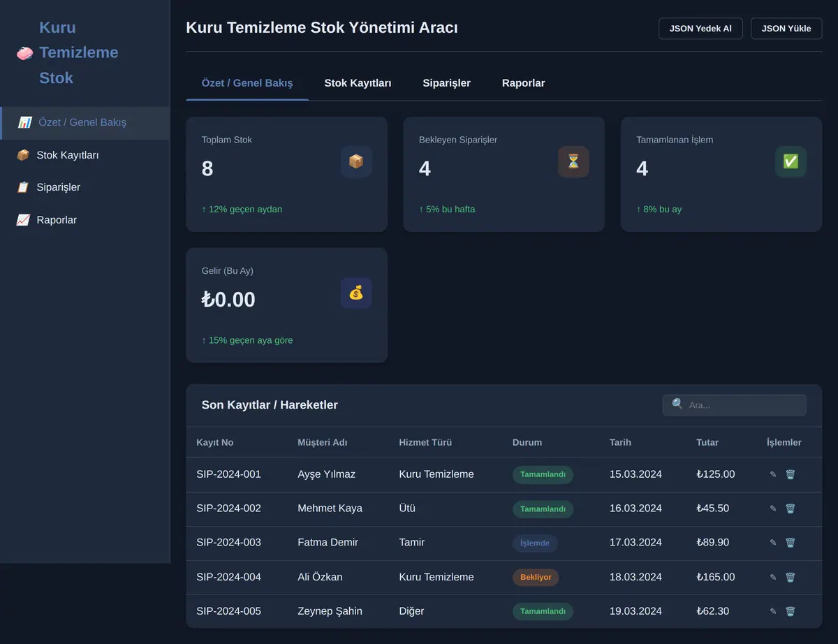Click the pencil edit icon for SIP-2024-001
Viewport: 838px width, 644px height.
tap(773, 474)
